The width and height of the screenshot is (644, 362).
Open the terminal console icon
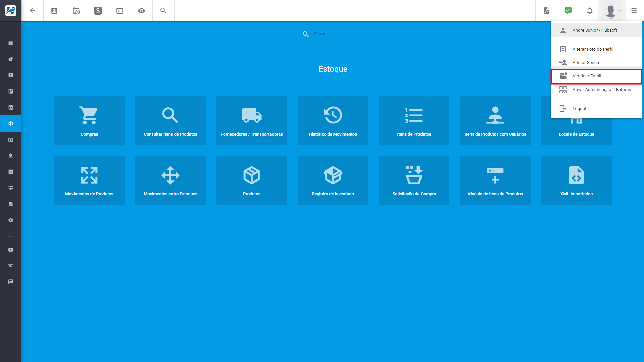(120, 11)
